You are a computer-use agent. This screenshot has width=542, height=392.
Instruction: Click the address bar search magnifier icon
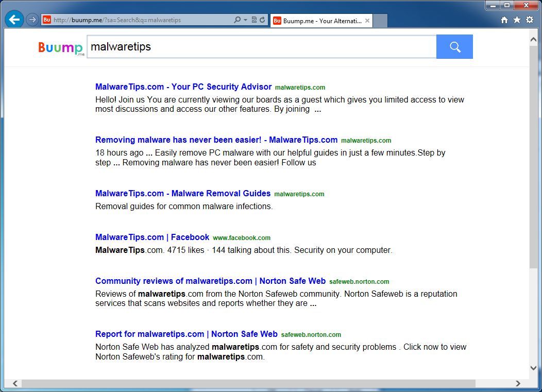237,20
